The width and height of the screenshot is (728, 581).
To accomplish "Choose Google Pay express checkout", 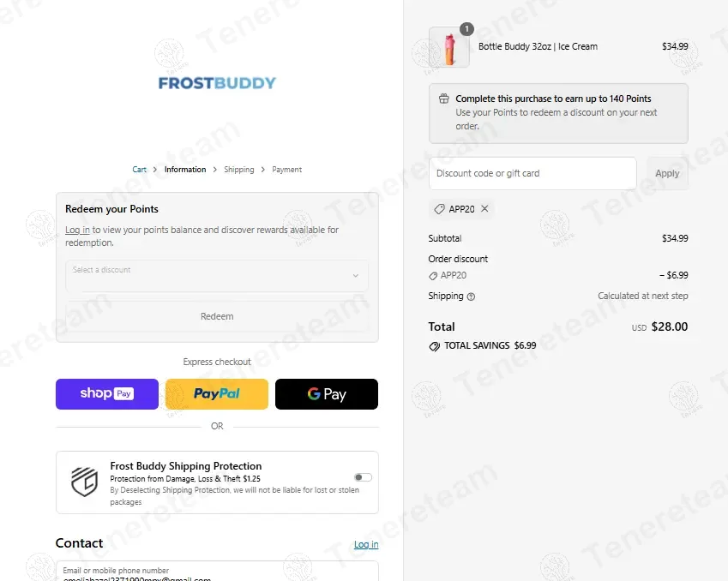I will [327, 394].
